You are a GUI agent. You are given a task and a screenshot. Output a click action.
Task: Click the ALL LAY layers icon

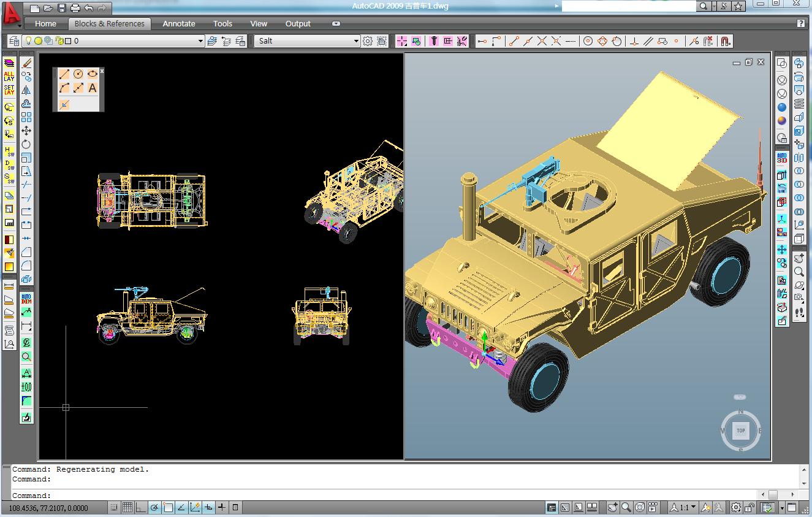pyautogui.click(x=9, y=76)
